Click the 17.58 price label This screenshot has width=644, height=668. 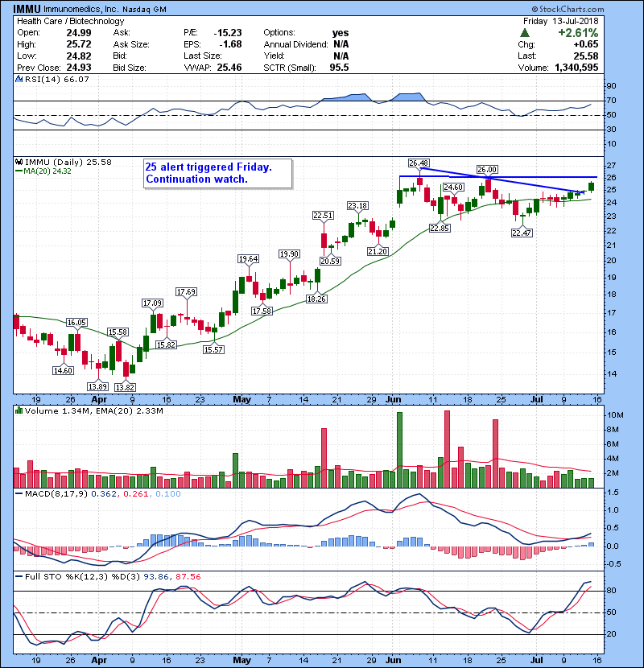(x=262, y=311)
